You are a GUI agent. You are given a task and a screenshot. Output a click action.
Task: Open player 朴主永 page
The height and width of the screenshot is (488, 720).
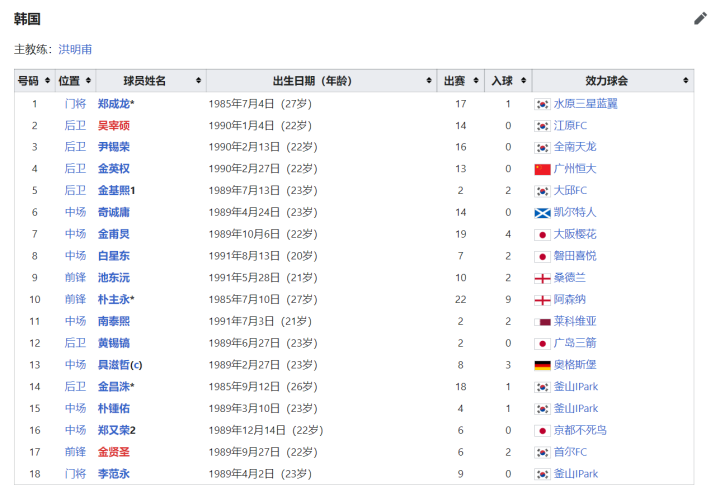(114, 299)
